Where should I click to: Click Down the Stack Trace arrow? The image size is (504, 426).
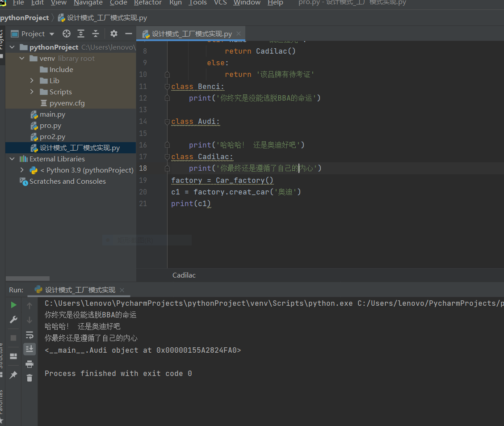29,320
